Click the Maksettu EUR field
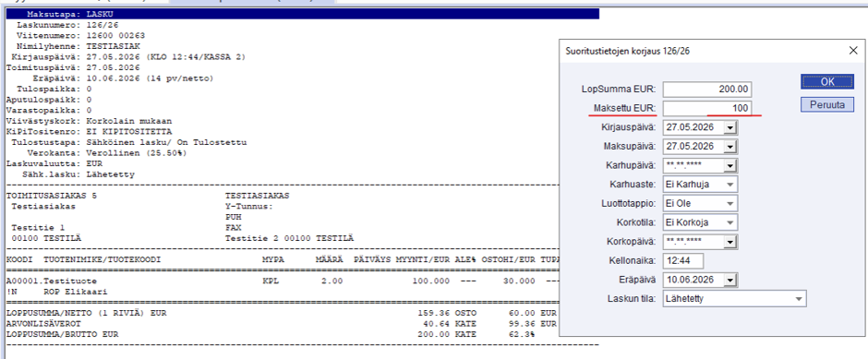This screenshot has width=868, height=359. (x=707, y=108)
